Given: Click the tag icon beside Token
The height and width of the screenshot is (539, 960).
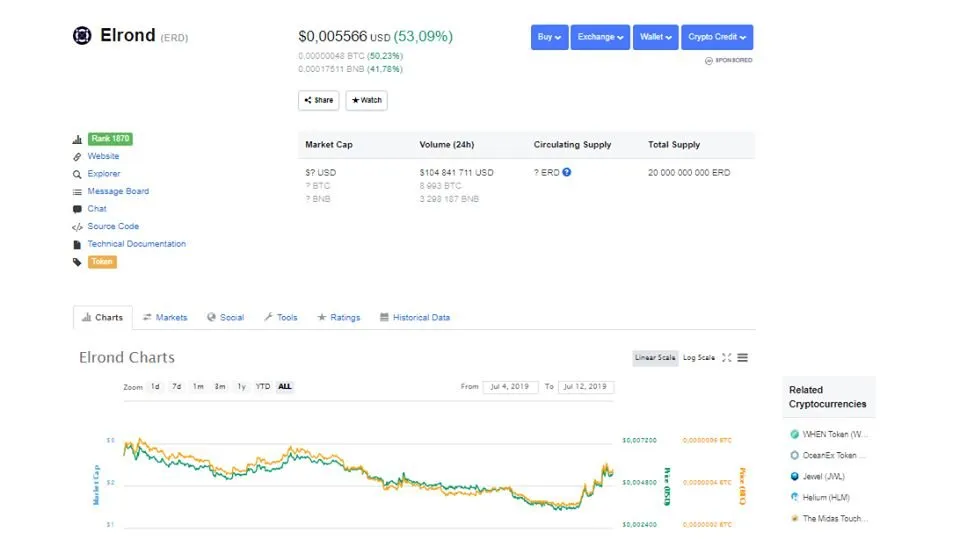Looking at the screenshot, I should 77,262.
